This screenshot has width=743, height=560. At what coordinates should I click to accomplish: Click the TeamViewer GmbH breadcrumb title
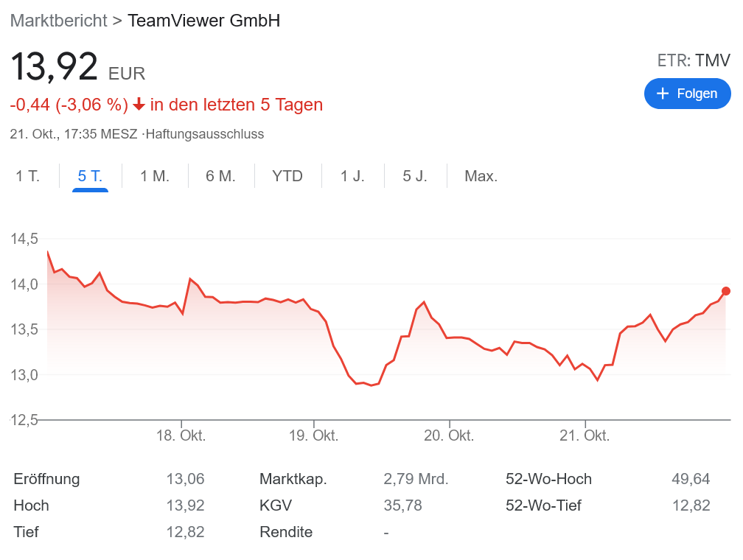(204, 21)
